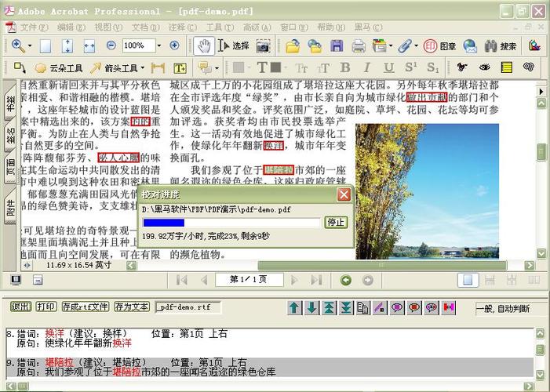
Task: Open the 编辑 menu
Action: tap(71, 27)
